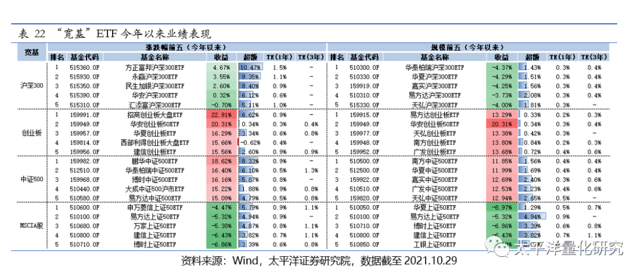
Task: Click fund name 嘉实中证500ETF
Action: [x=435, y=180]
